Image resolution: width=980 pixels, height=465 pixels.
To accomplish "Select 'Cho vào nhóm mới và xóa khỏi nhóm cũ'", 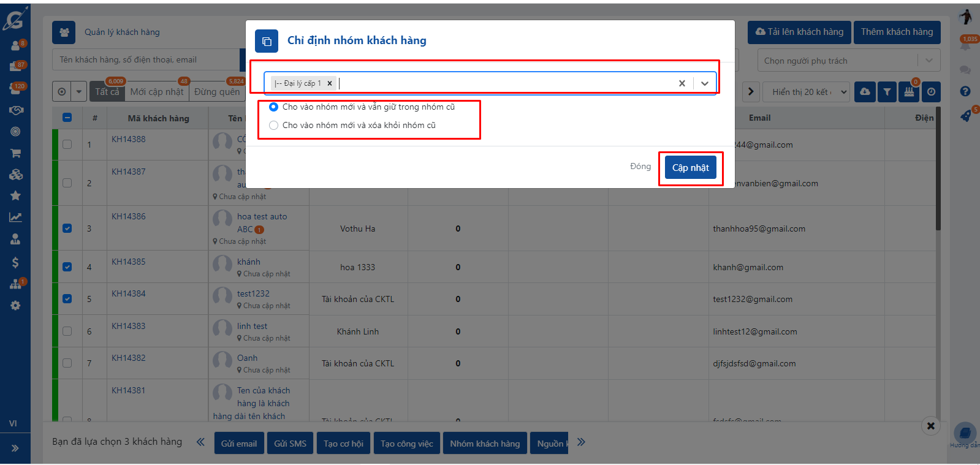I will coord(274,126).
